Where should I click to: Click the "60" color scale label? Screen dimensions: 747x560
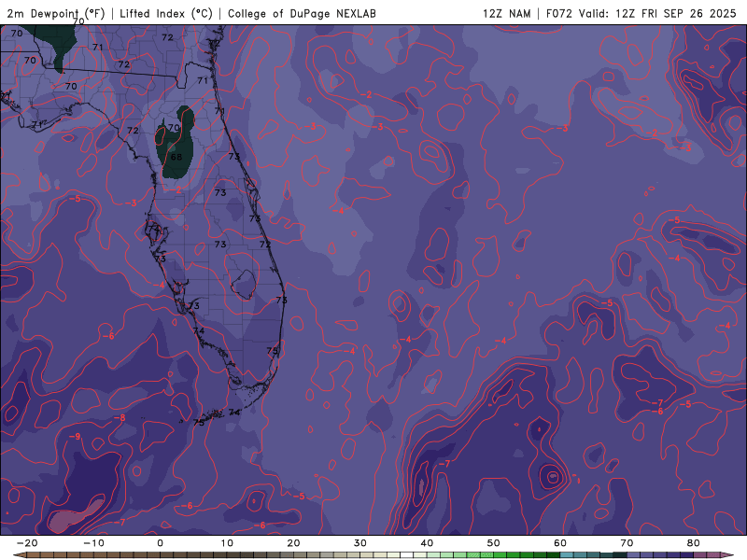(x=560, y=543)
